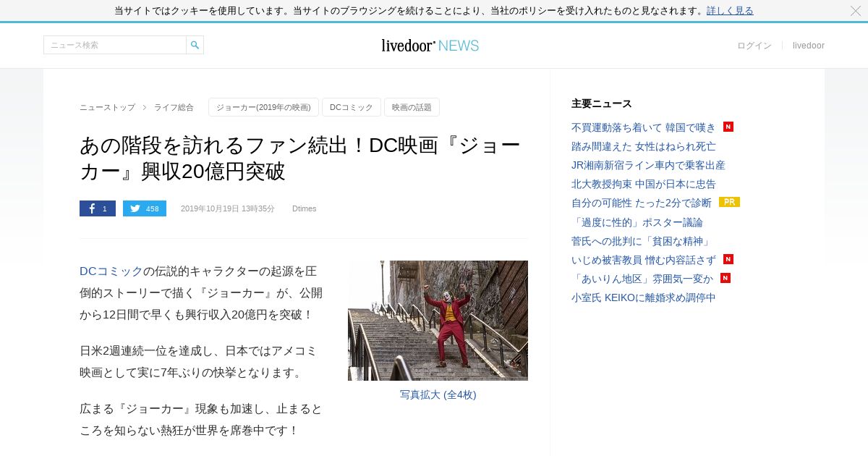Select the 映画の話題 tag

pos(412,107)
